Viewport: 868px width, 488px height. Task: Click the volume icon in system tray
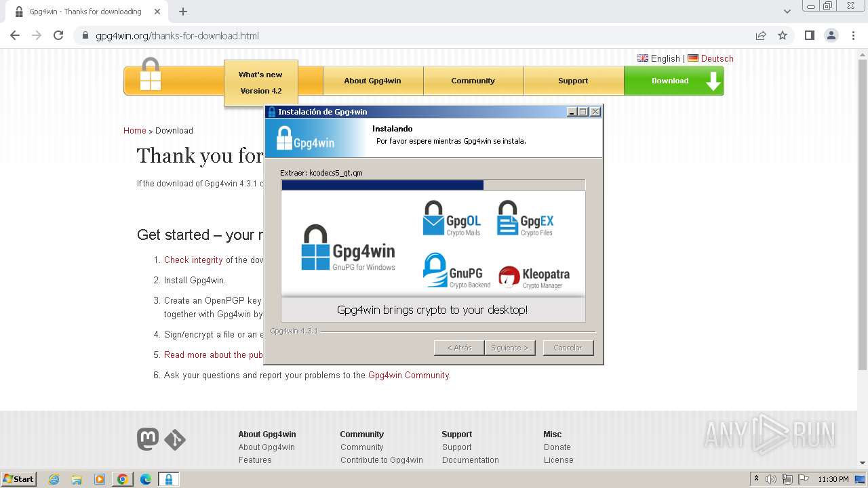pos(771,479)
